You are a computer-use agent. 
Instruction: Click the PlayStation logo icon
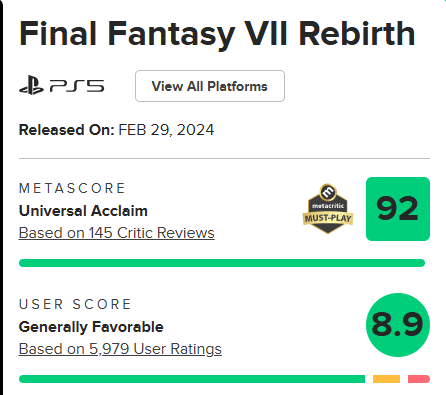[x=31, y=86]
